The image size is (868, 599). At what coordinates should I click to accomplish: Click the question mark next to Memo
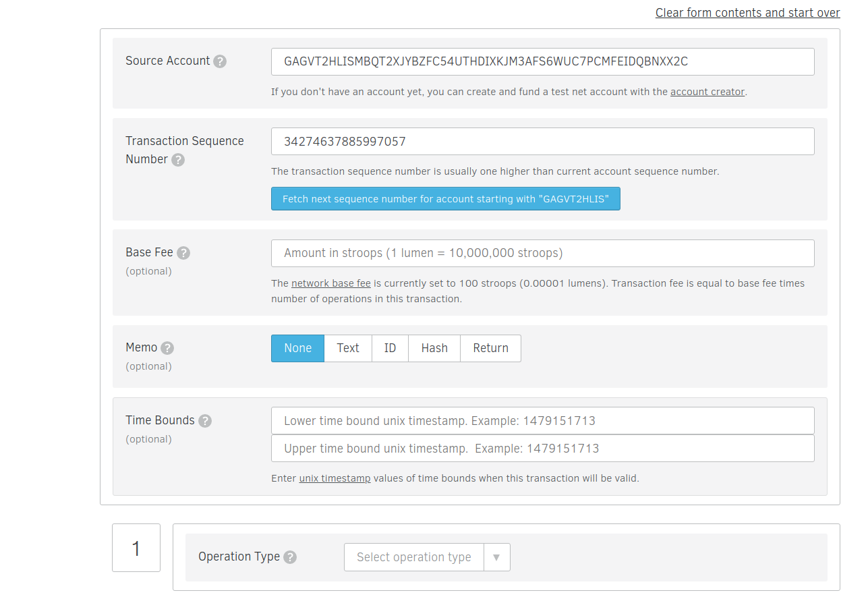(167, 348)
